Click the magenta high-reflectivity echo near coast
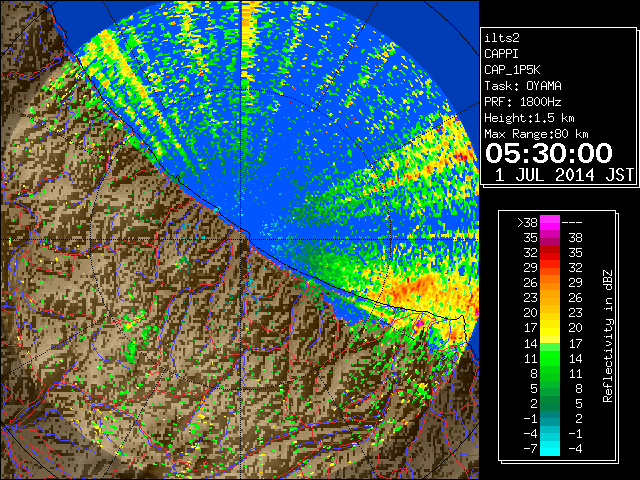Viewport: 640px width, 480px height. click(420, 323)
